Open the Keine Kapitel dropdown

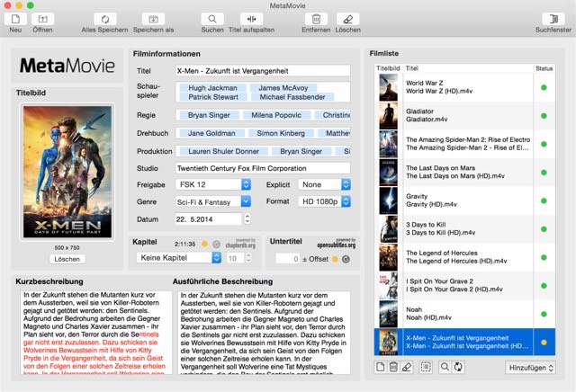pos(179,258)
